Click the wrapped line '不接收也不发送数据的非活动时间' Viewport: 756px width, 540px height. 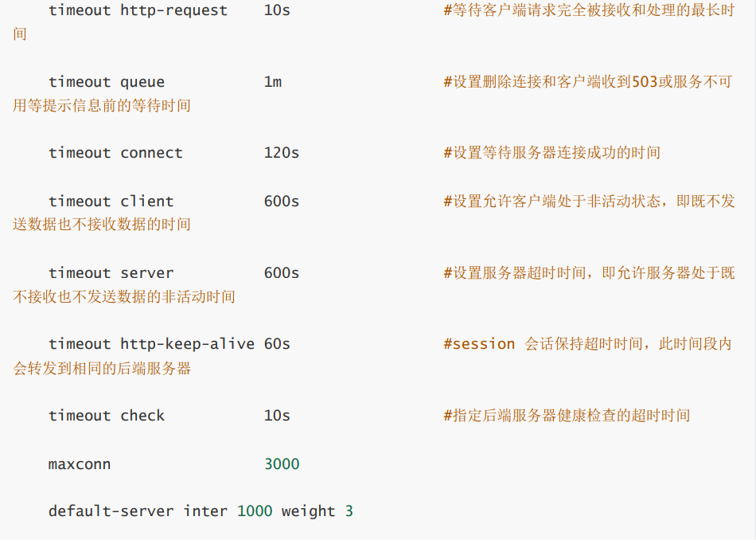click(124, 297)
